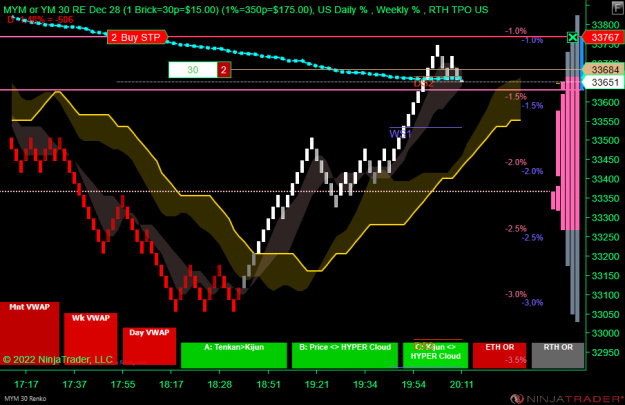
Task: Click the RTH OR gray indicator box
Action: point(558,355)
